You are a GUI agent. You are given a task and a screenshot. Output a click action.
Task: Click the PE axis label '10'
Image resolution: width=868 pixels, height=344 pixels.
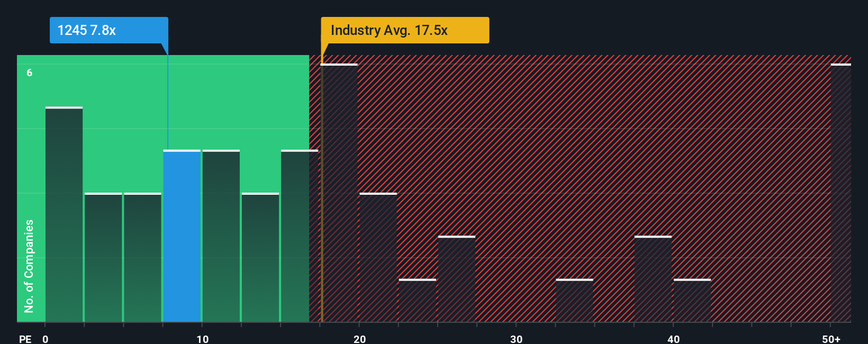coord(203,339)
